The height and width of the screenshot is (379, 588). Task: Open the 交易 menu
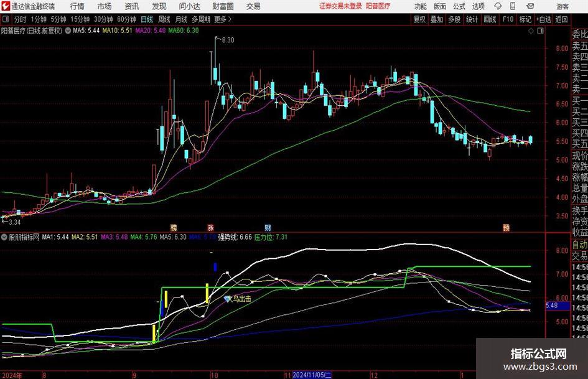tap(253, 6)
